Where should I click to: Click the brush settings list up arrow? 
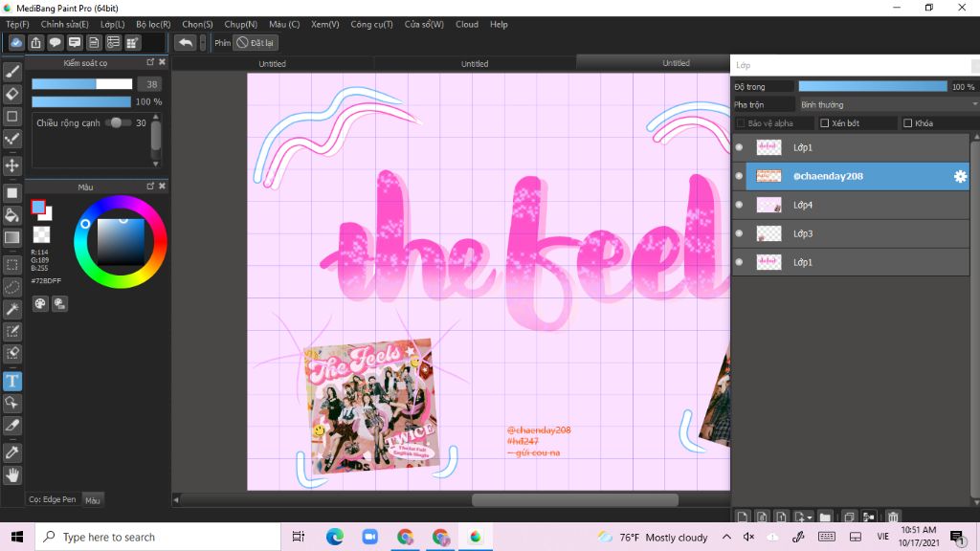[156, 117]
